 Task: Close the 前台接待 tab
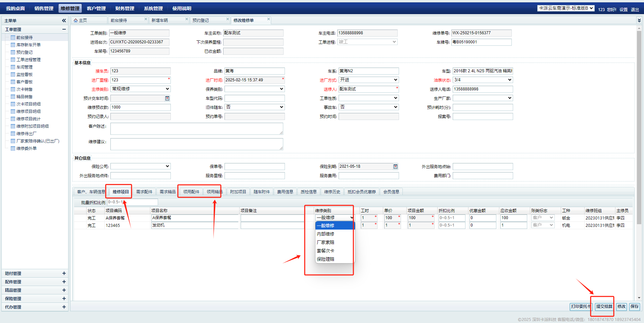tap(146, 19)
